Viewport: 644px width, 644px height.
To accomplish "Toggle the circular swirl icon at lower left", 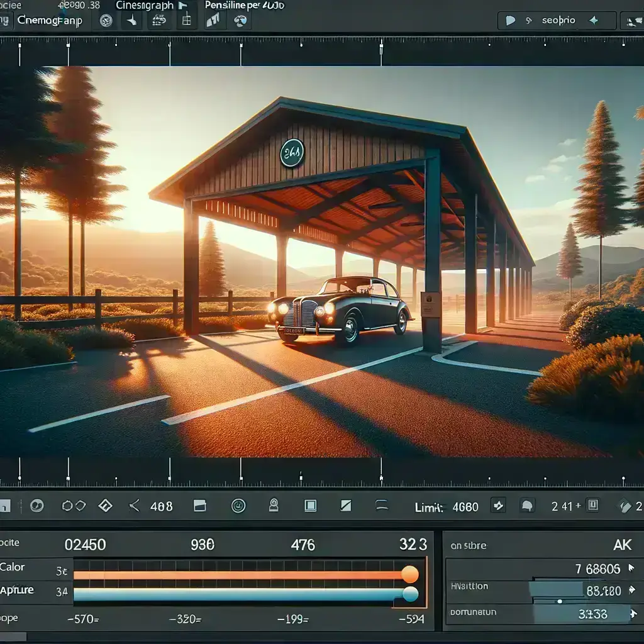I will (x=37, y=506).
